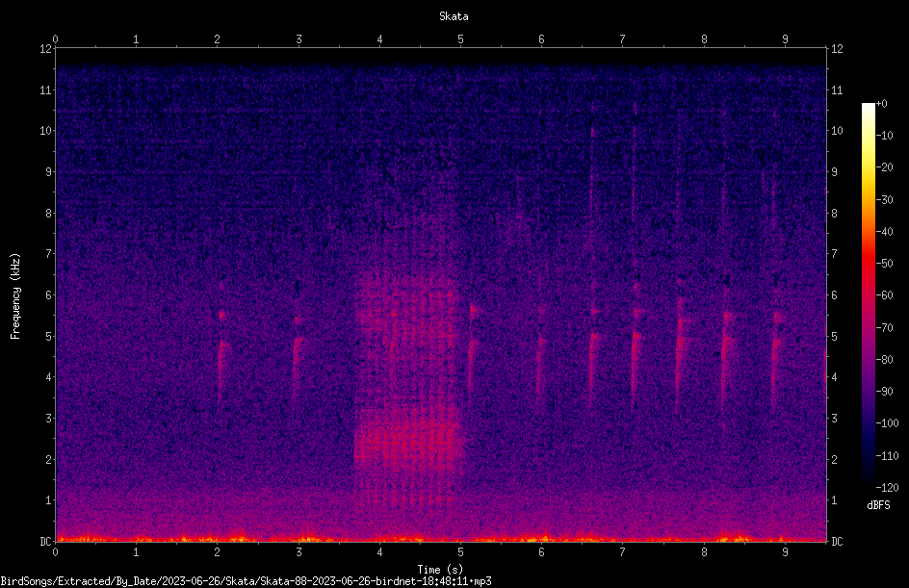Click the "3" tick on the bottom time axis
The height and width of the screenshot is (588, 909).
(x=299, y=552)
